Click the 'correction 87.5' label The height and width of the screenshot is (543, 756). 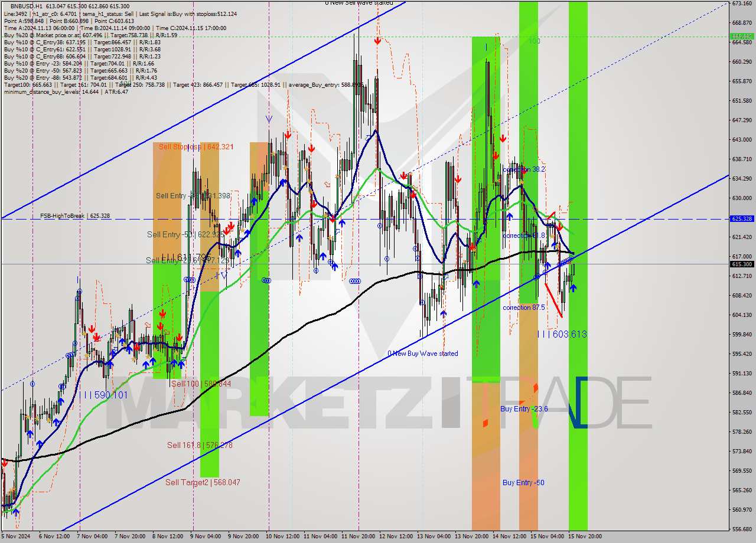pyautogui.click(x=524, y=308)
